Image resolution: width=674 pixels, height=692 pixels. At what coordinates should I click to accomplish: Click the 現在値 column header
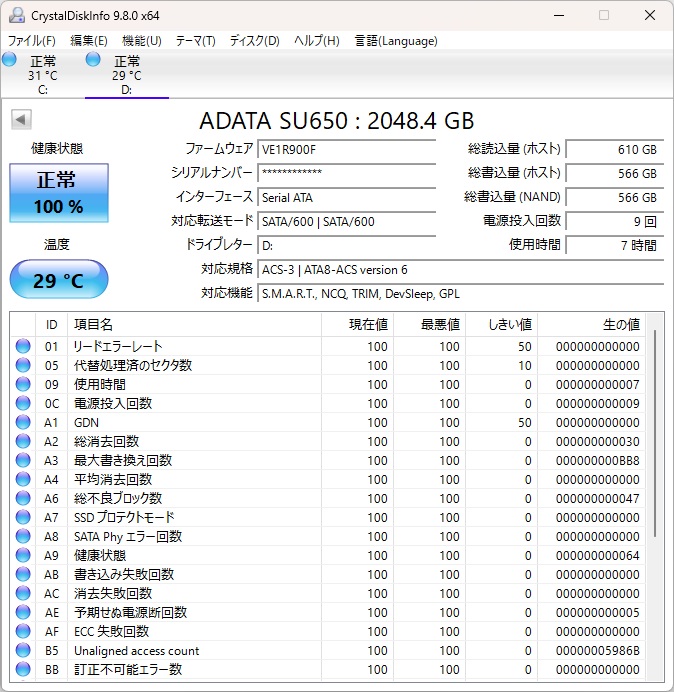358,325
